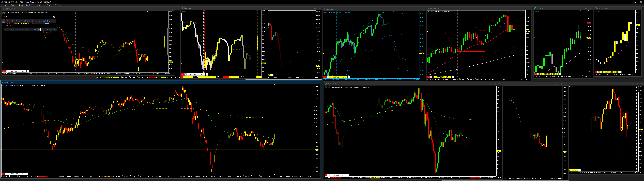
Task: Open the 表示(V) menu
Action: coord(13,5)
